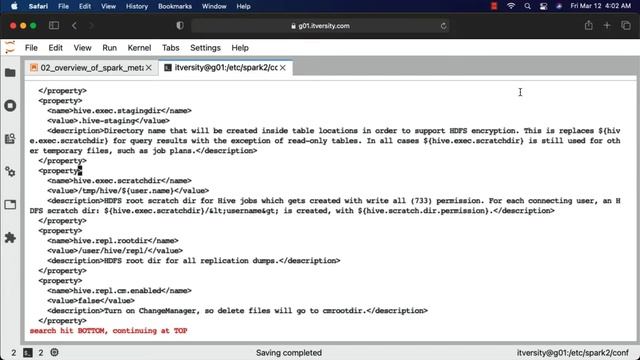Open the JupyterLab Kernel menu
Viewport: 640px width, 360px height.
click(139, 48)
